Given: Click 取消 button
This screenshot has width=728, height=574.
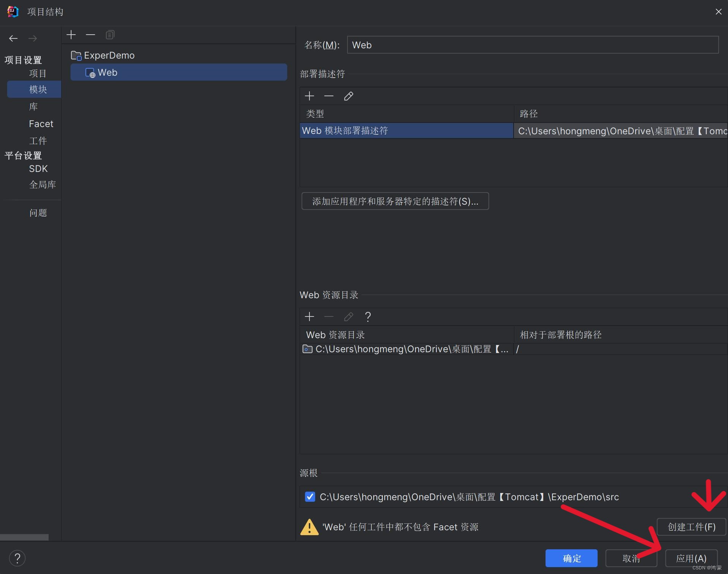Looking at the screenshot, I should (631, 558).
